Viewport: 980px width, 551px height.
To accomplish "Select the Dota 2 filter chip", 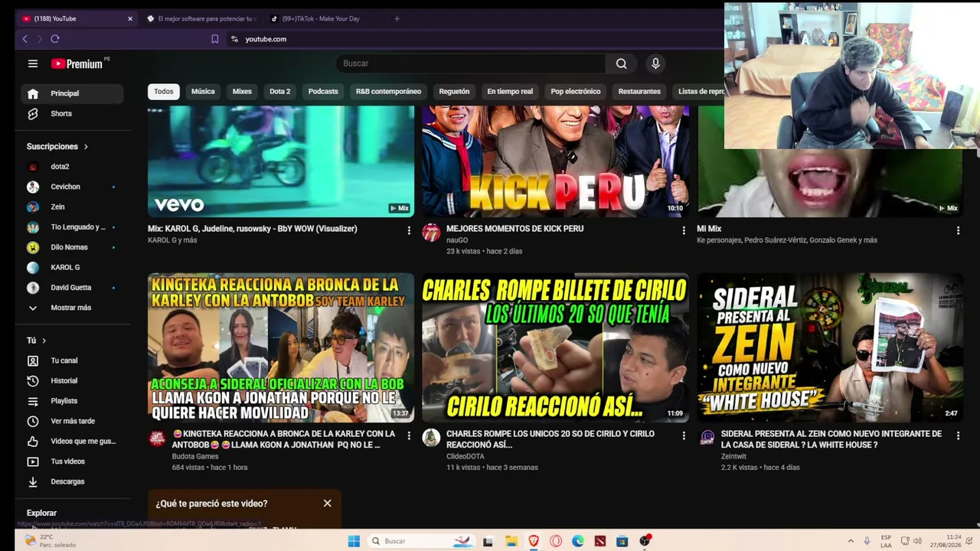I will tap(279, 92).
